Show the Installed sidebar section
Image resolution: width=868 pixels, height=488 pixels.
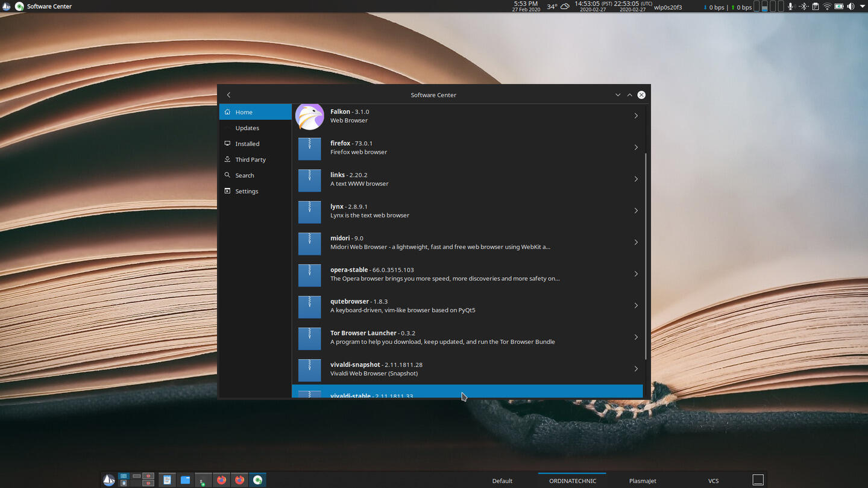pos(256,143)
